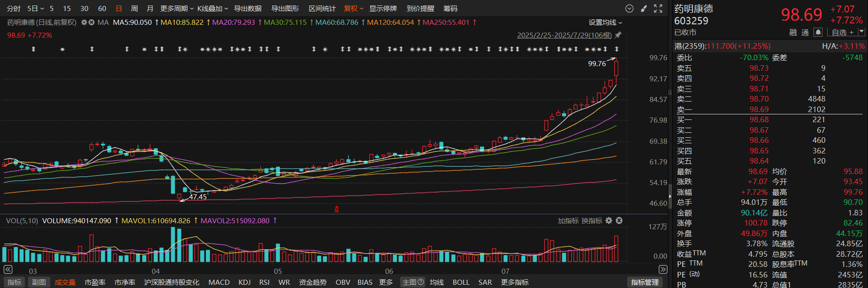
Task: Select the MACD indicator tab
Action: (x=219, y=282)
